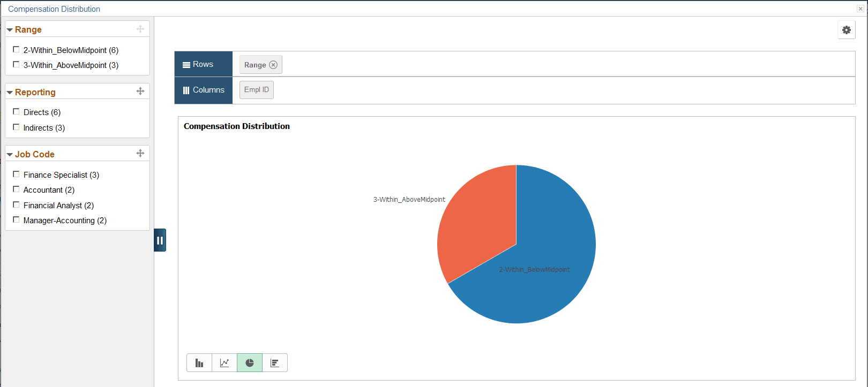Switch to horizontal bar chart view
The width and height of the screenshot is (868, 387).
[275, 363]
